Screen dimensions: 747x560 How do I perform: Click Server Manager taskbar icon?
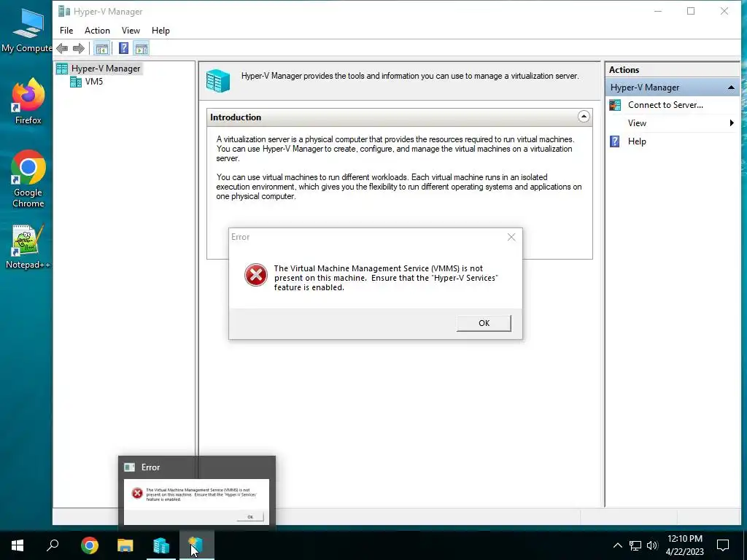(x=161, y=545)
